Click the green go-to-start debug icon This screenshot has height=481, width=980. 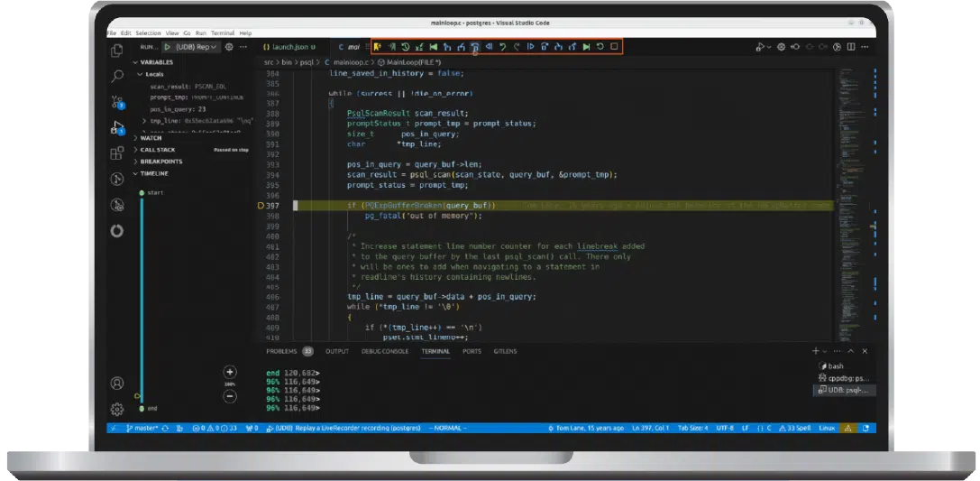[x=433, y=47]
